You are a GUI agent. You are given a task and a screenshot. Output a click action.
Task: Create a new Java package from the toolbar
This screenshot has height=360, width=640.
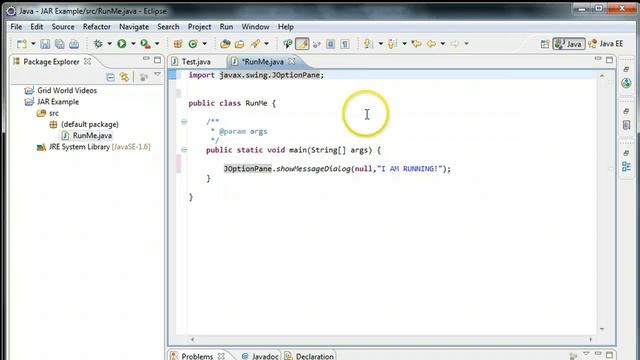coord(178,44)
